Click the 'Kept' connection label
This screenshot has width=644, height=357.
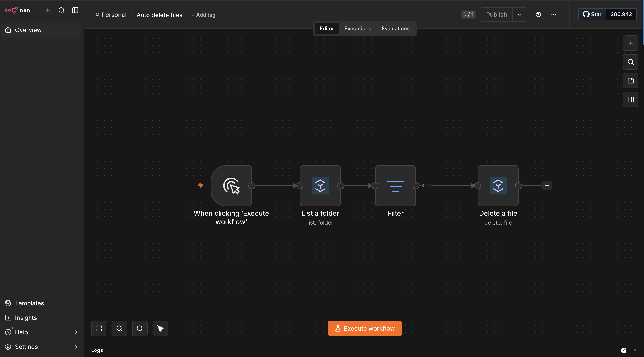coord(427,186)
